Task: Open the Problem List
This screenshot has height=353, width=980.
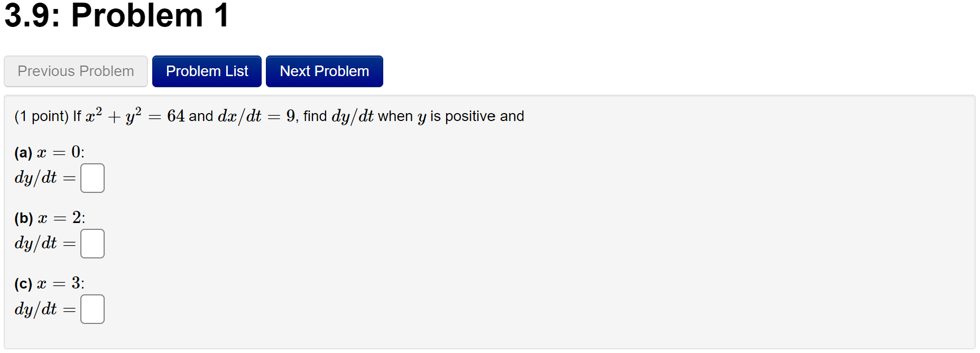Action: point(206,71)
